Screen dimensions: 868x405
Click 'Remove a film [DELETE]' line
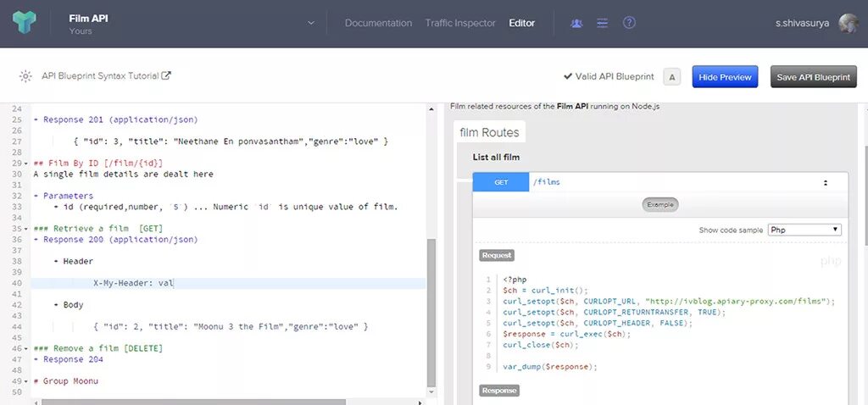[98, 348]
